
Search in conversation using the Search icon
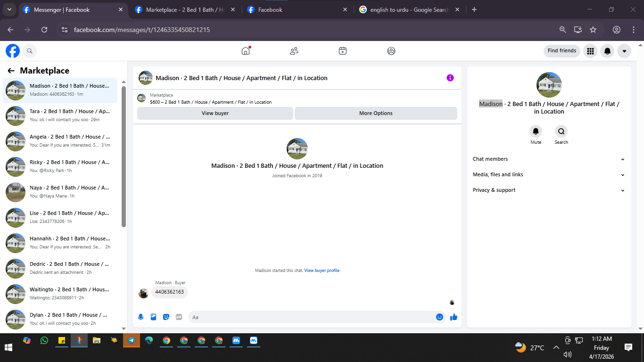point(561,132)
